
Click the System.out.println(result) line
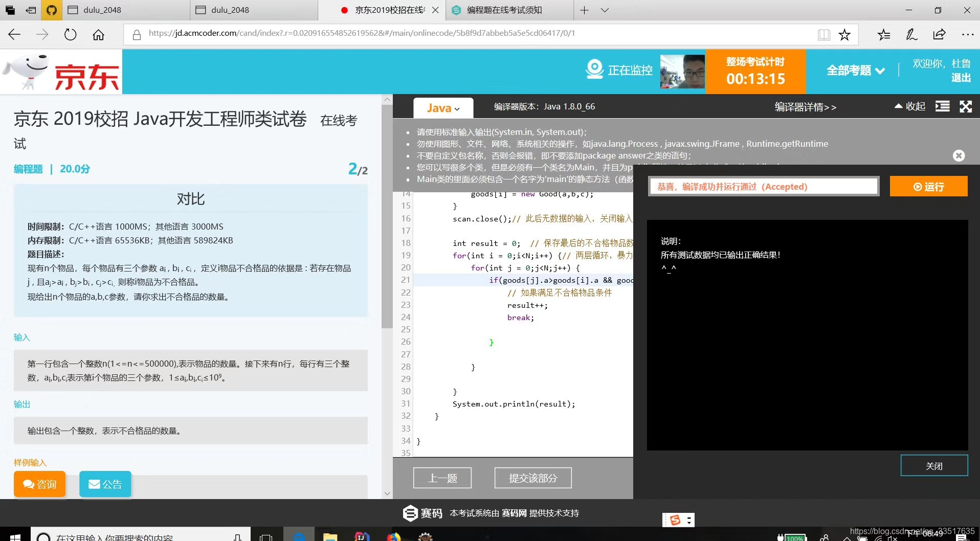[514, 404]
